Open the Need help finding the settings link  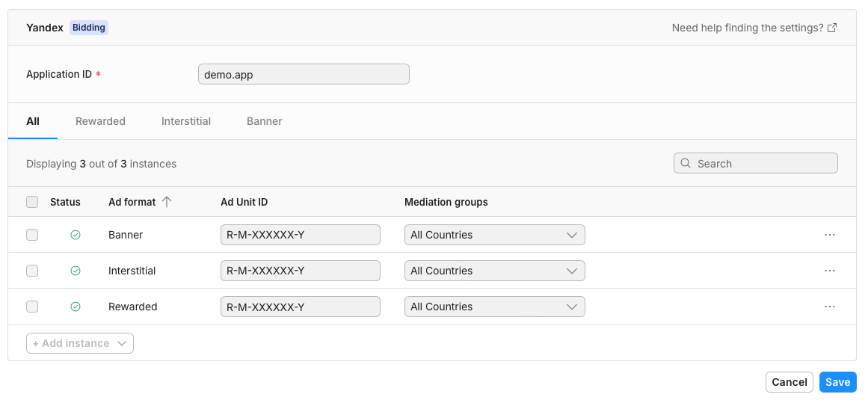754,28
